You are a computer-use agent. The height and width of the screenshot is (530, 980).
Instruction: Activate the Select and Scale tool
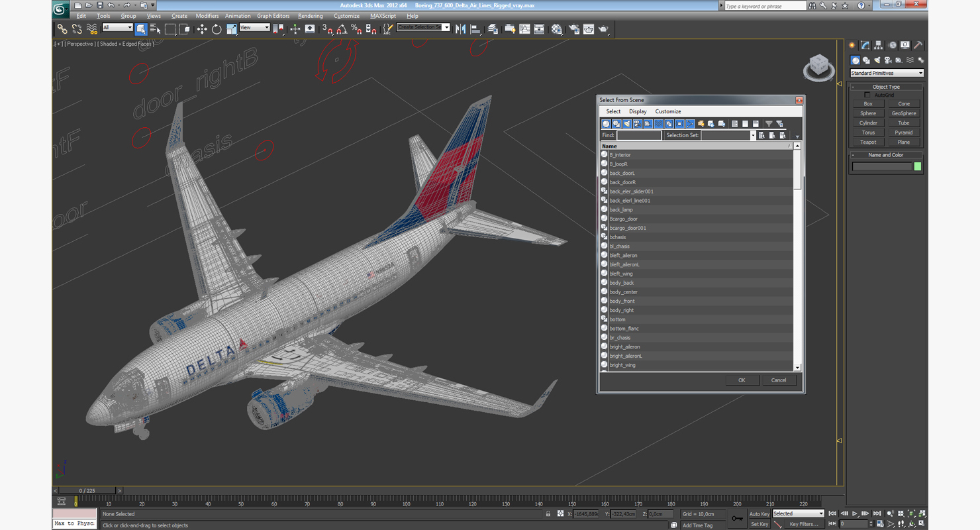231,29
